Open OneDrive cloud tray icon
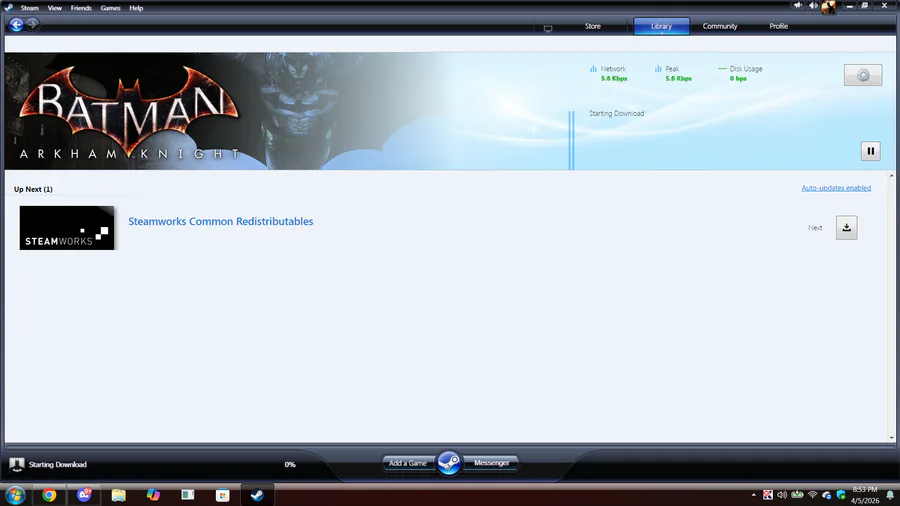The image size is (900, 506). (x=827, y=495)
